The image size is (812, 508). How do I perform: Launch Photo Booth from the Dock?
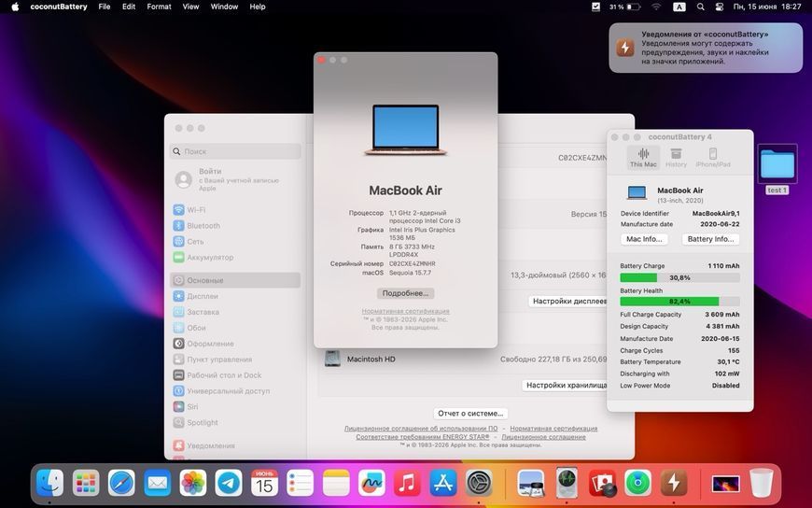click(x=602, y=483)
